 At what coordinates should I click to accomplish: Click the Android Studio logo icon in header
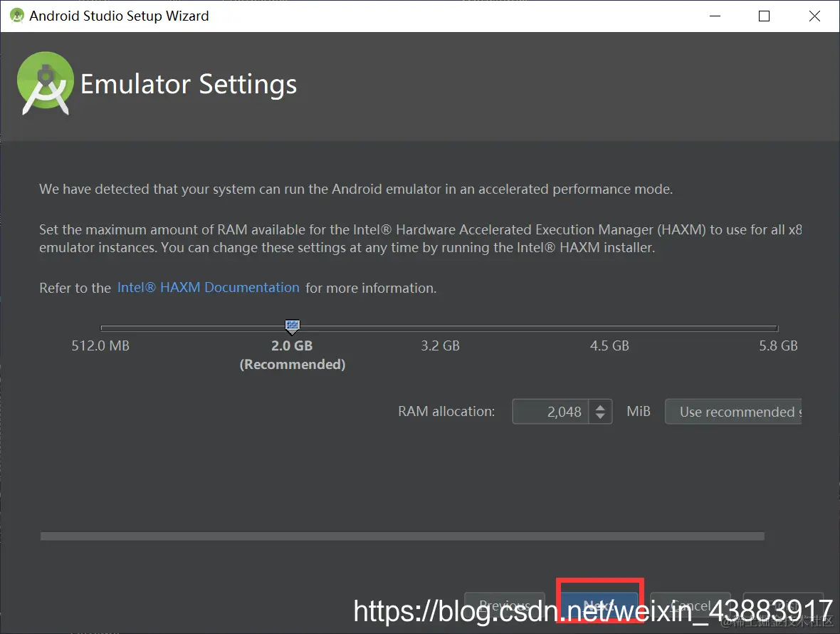[46, 83]
